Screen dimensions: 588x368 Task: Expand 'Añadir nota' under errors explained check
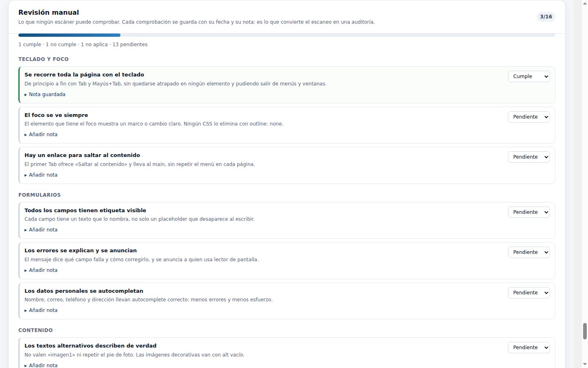pos(41,270)
